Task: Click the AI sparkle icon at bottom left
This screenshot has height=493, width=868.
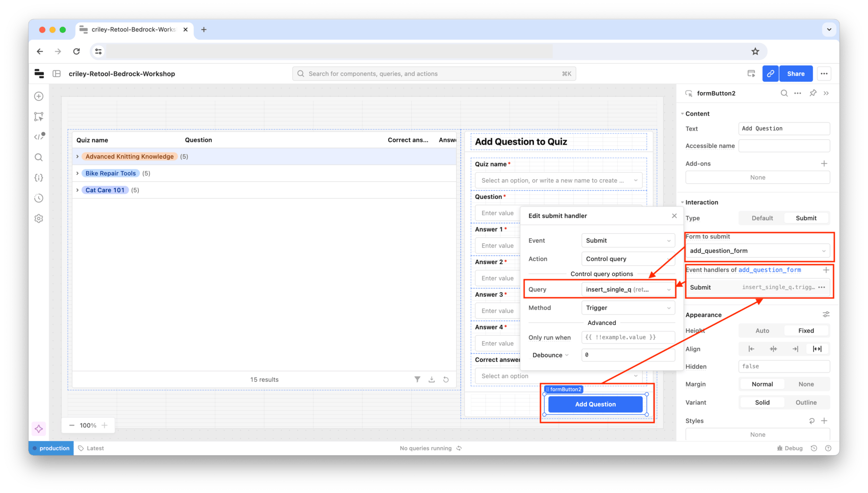Action: click(39, 428)
